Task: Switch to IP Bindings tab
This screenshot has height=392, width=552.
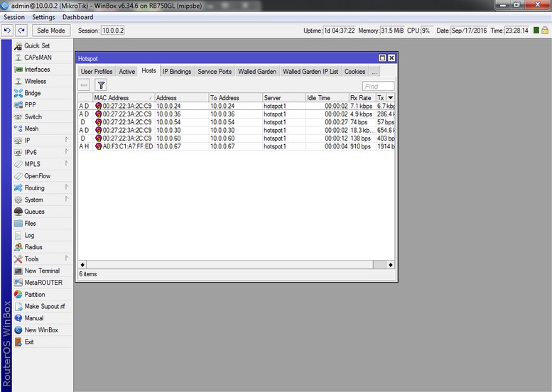Action: [x=177, y=72]
